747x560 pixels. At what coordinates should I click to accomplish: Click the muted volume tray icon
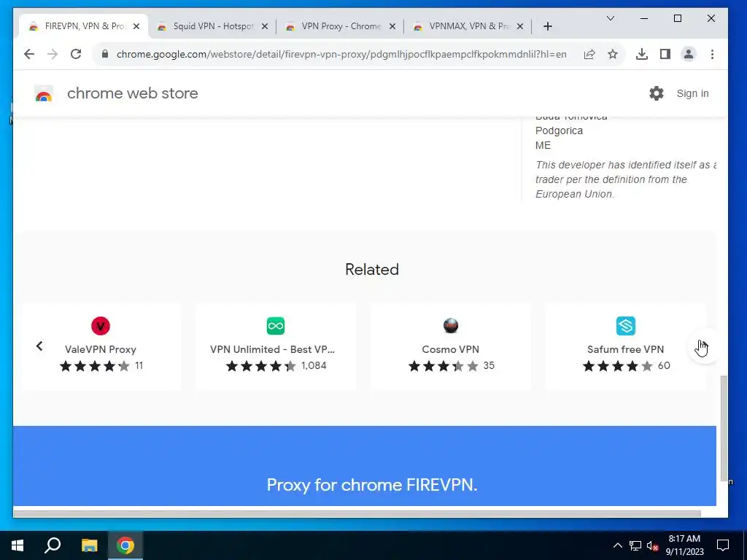653,545
